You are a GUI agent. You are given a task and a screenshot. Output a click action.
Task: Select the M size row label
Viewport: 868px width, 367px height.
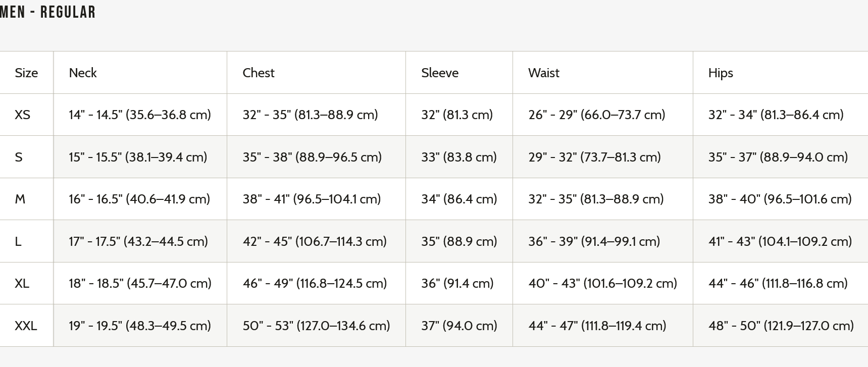[x=20, y=199]
